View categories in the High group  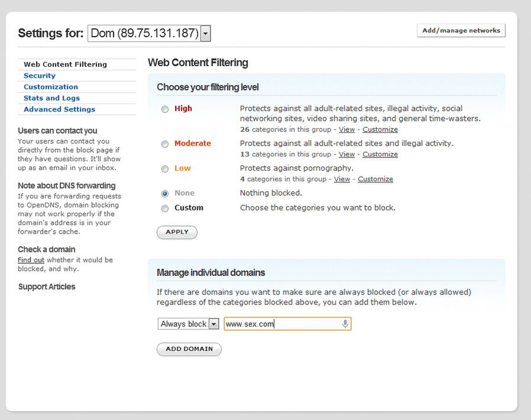(x=347, y=129)
